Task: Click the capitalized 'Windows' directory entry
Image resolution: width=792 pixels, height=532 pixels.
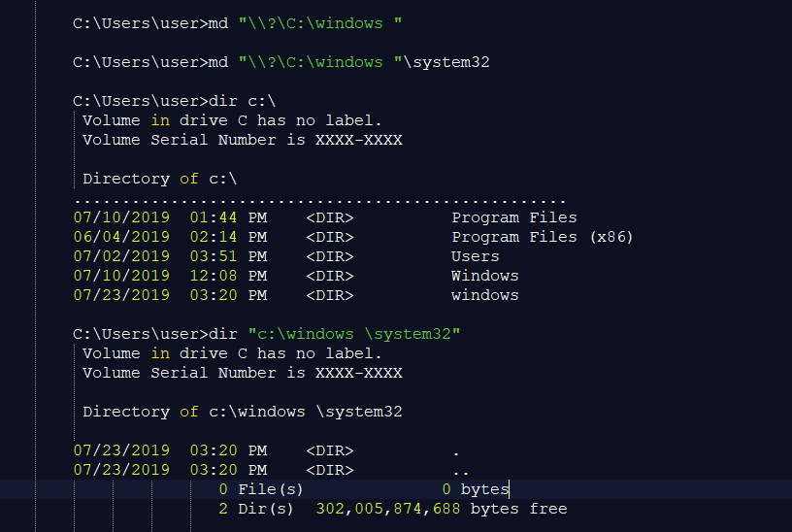Action: click(x=485, y=276)
